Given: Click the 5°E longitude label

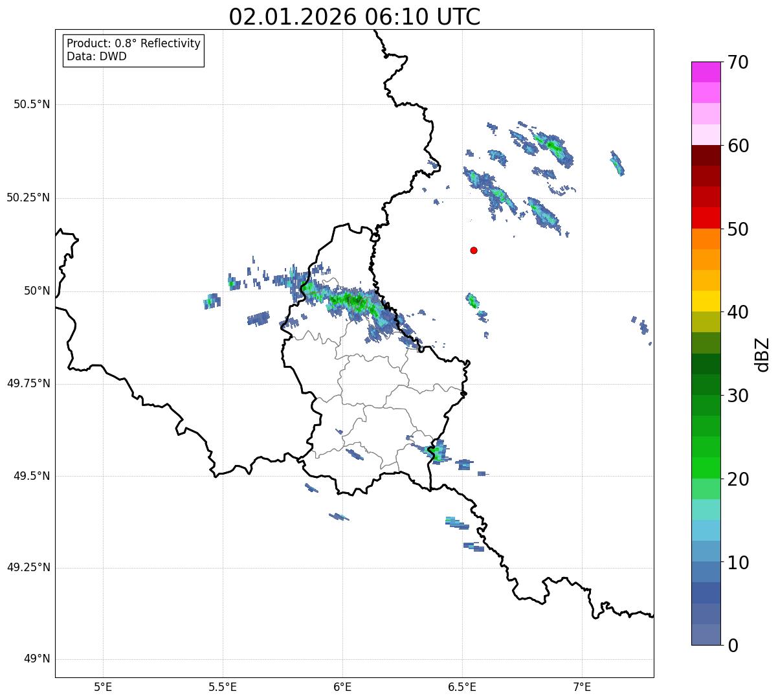Looking at the screenshot, I should 103,686.
